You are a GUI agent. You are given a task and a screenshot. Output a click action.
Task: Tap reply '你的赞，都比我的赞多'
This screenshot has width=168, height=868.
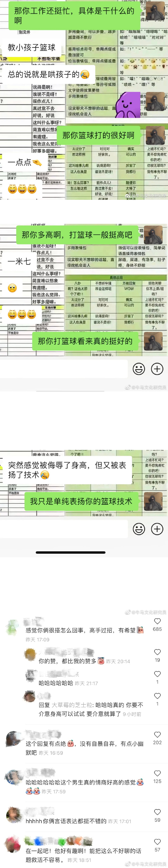point(71,661)
